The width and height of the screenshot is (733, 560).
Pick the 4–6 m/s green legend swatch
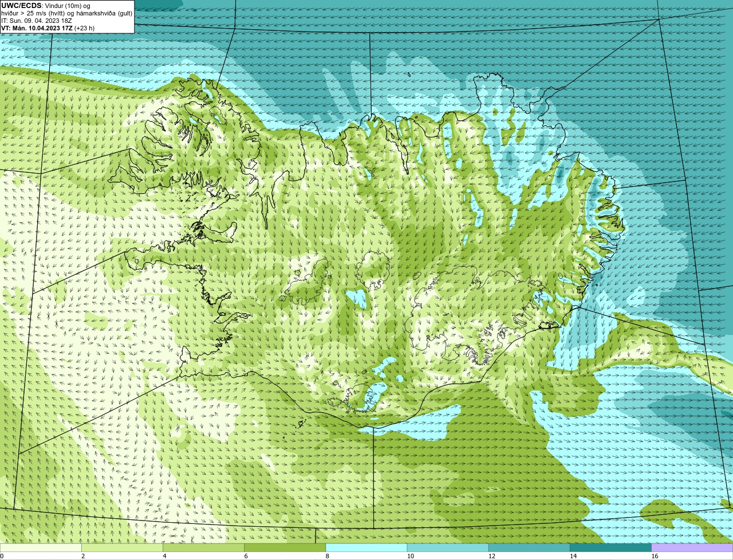204,547
